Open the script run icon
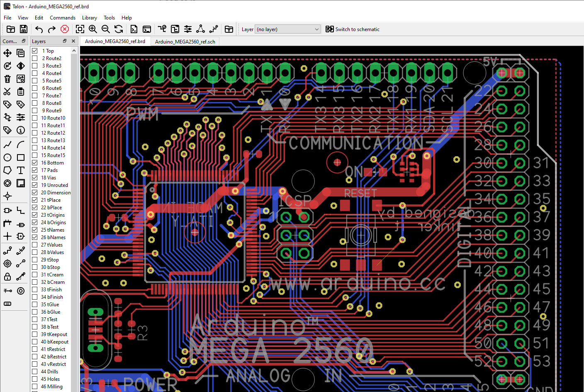The height and width of the screenshot is (392, 584). pyautogui.click(x=134, y=29)
